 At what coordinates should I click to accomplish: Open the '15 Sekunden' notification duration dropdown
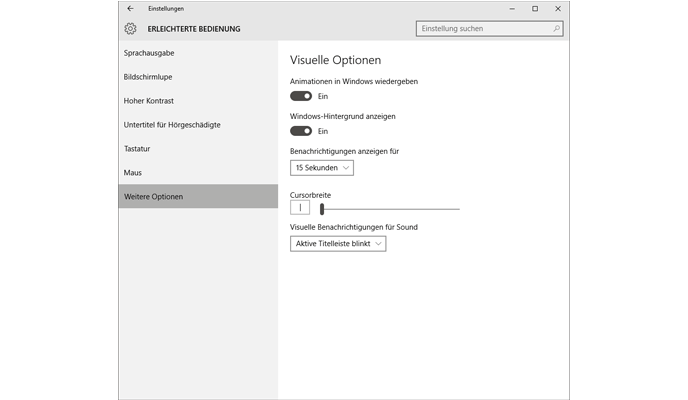[x=321, y=168]
